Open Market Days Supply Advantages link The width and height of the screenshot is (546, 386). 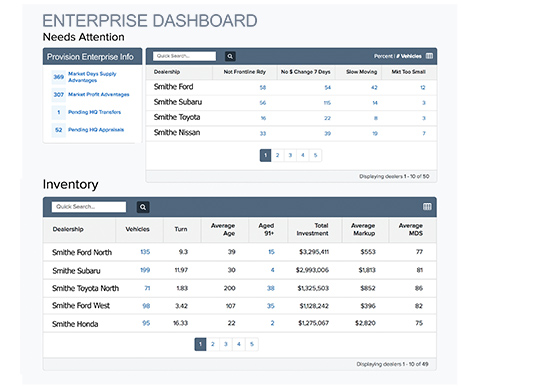pos(92,77)
